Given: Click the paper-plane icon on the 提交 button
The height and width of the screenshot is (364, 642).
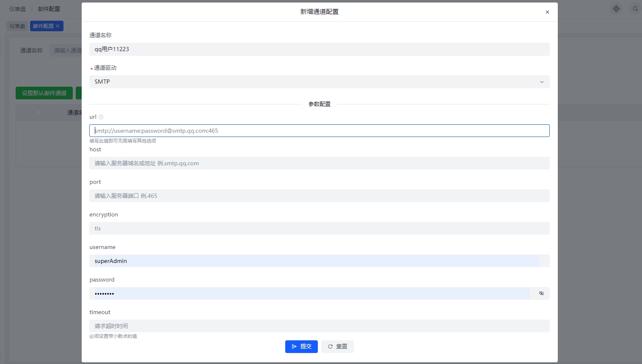Looking at the screenshot, I should (295, 346).
